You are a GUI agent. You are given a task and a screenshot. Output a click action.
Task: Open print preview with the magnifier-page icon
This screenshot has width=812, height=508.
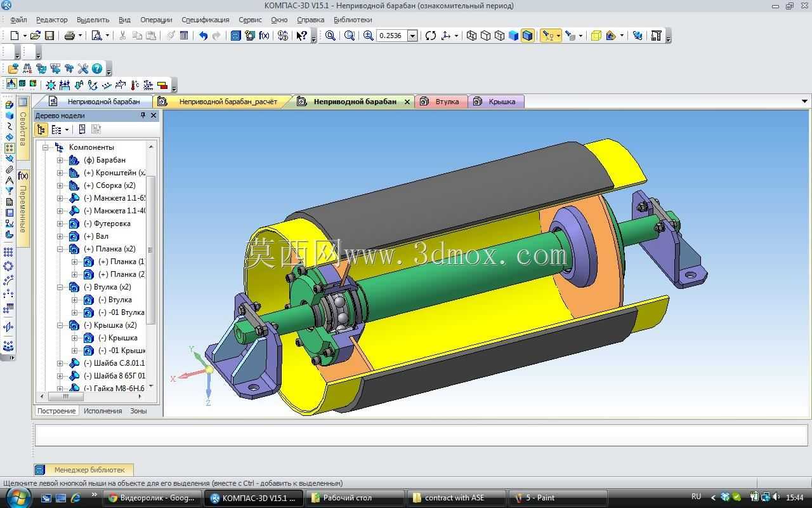[x=97, y=36]
